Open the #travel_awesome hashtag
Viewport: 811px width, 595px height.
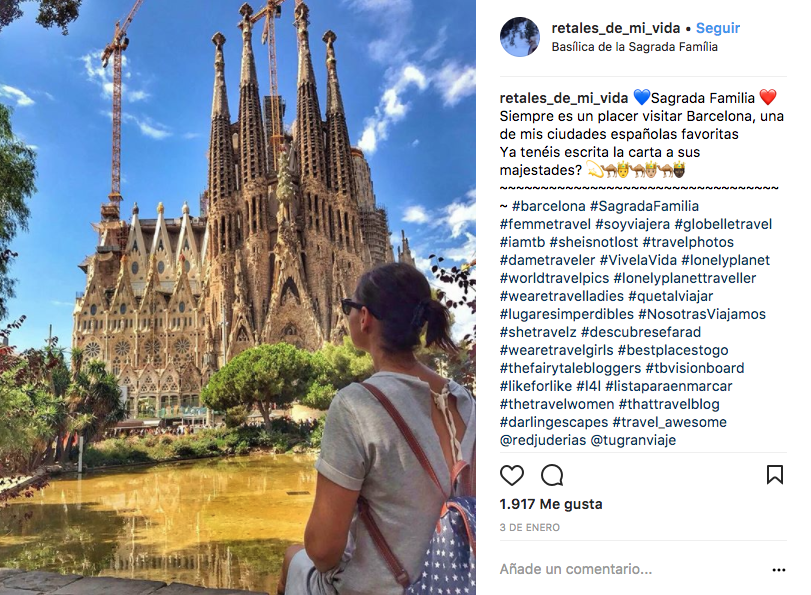coord(669,422)
